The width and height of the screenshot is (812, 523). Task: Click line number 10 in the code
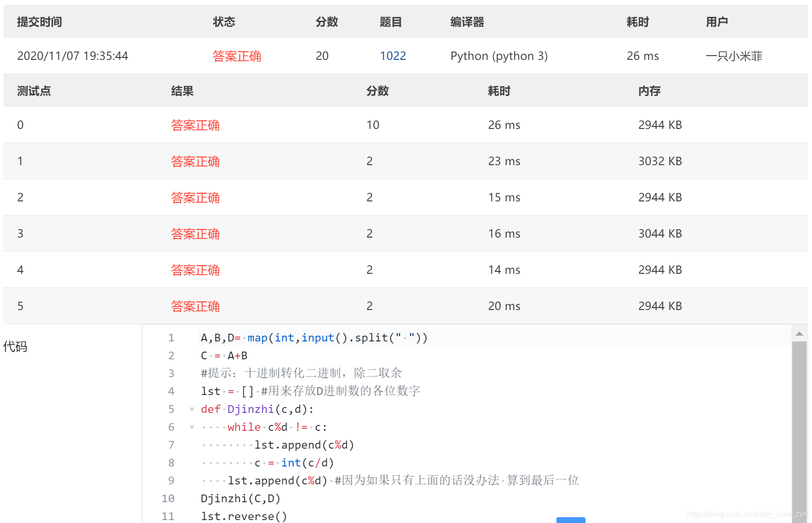pyautogui.click(x=168, y=498)
